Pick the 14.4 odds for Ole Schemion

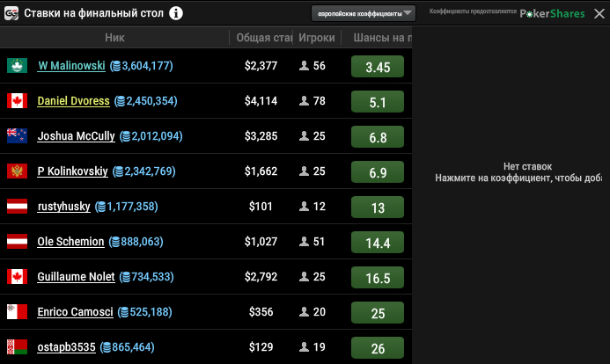(378, 243)
